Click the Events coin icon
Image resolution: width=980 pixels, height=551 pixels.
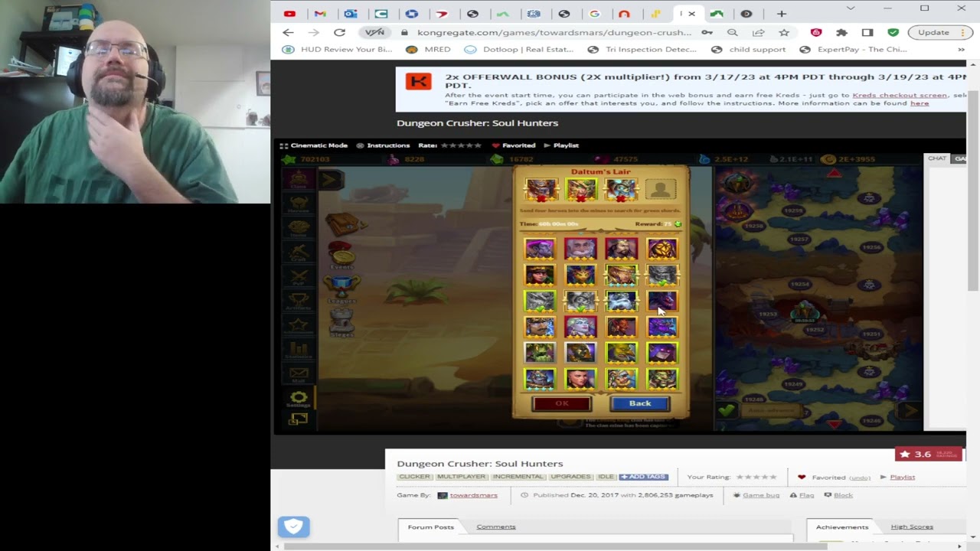(x=341, y=256)
